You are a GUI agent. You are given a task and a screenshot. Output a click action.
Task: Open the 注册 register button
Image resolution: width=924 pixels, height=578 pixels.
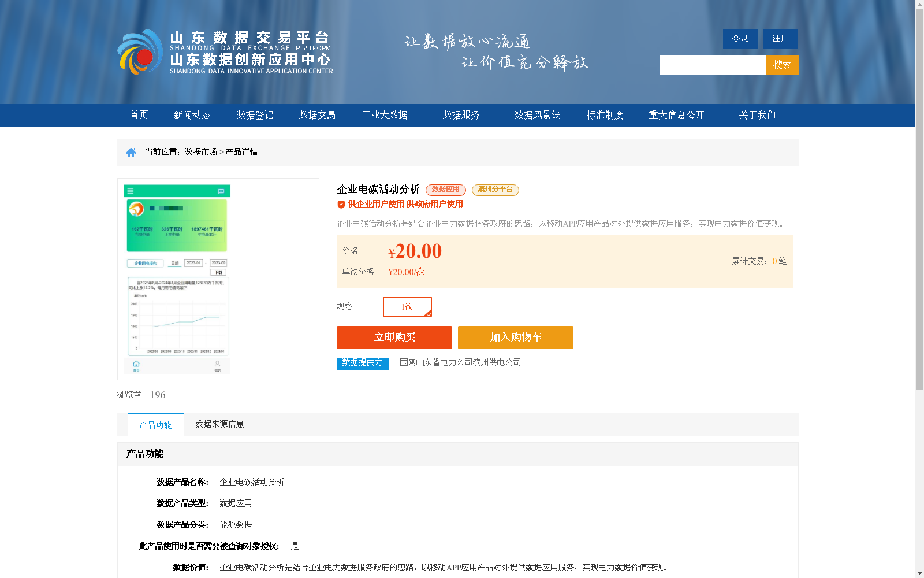coord(781,39)
